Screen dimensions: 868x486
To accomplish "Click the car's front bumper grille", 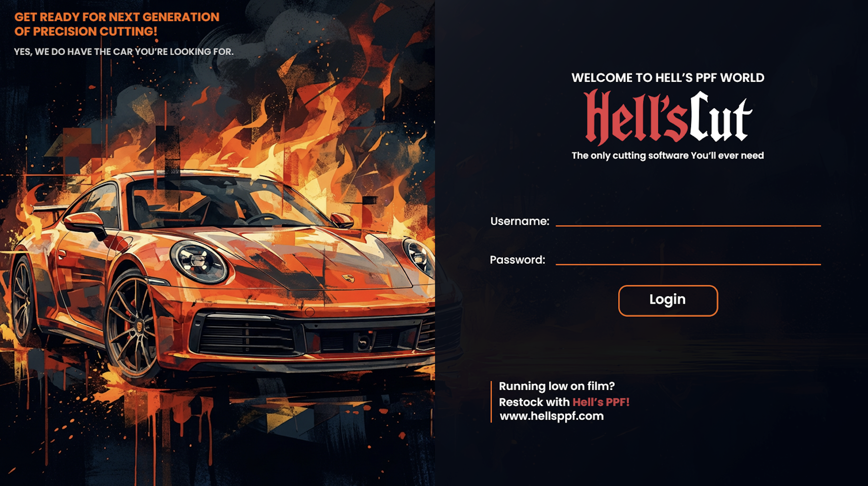I will click(309, 337).
